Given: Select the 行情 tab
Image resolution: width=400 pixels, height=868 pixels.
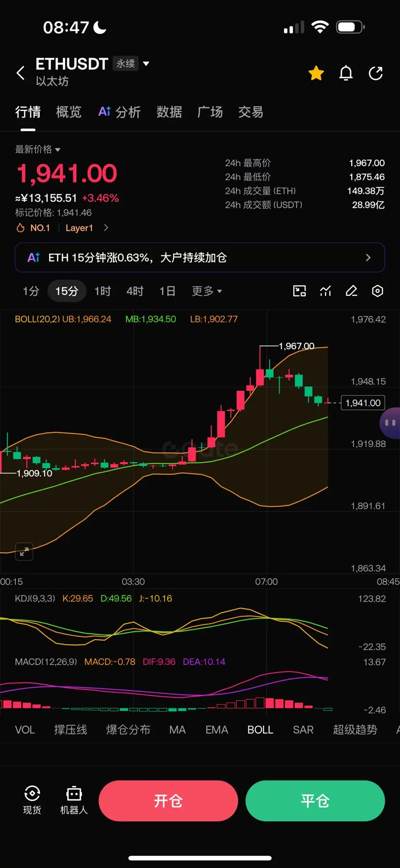Looking at the screenshot, I should [x=28, y=112].
